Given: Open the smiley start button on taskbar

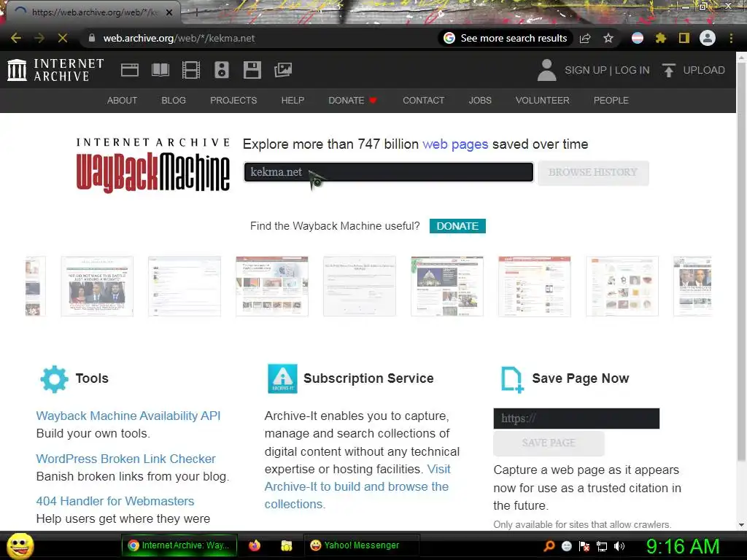Looking at the screenshot, I should click(20, 545).
